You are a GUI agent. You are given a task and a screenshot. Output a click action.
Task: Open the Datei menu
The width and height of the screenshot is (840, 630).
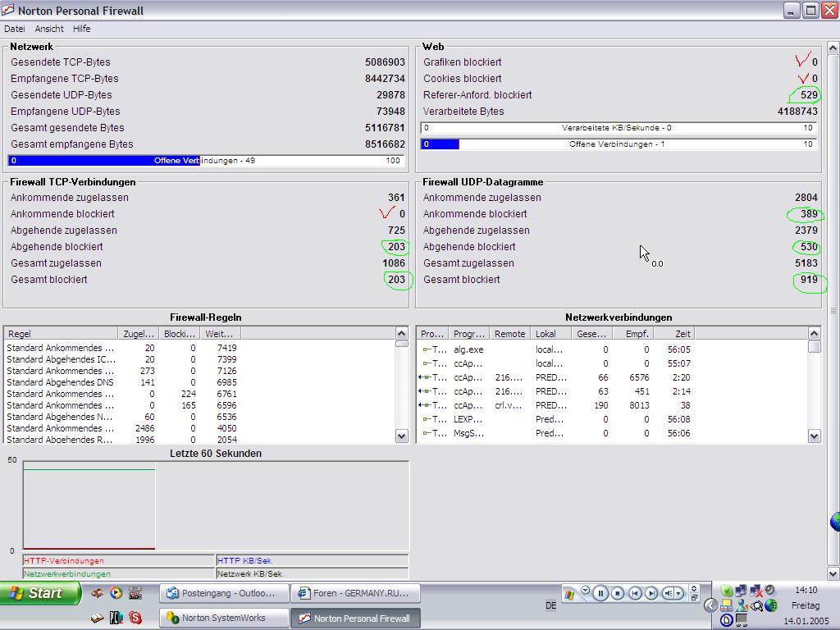[x=15, y=29]
